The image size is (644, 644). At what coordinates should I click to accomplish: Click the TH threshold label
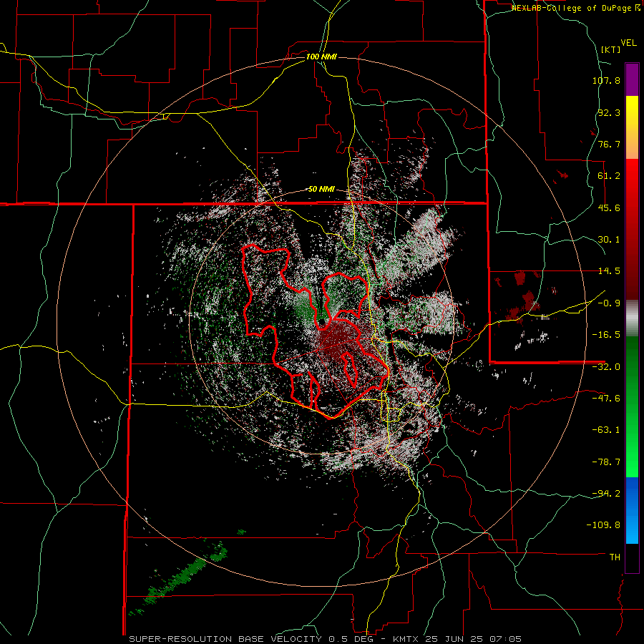point(615,557)
